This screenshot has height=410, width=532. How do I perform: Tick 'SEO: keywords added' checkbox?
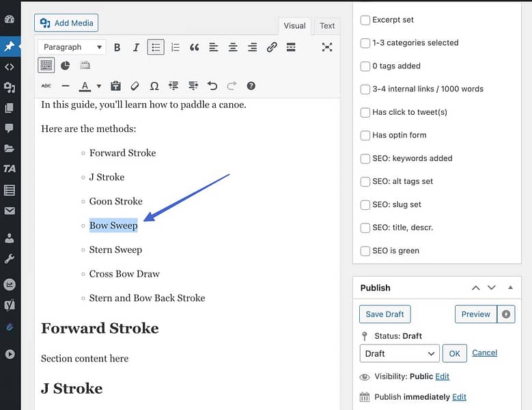tap(365, 159)
